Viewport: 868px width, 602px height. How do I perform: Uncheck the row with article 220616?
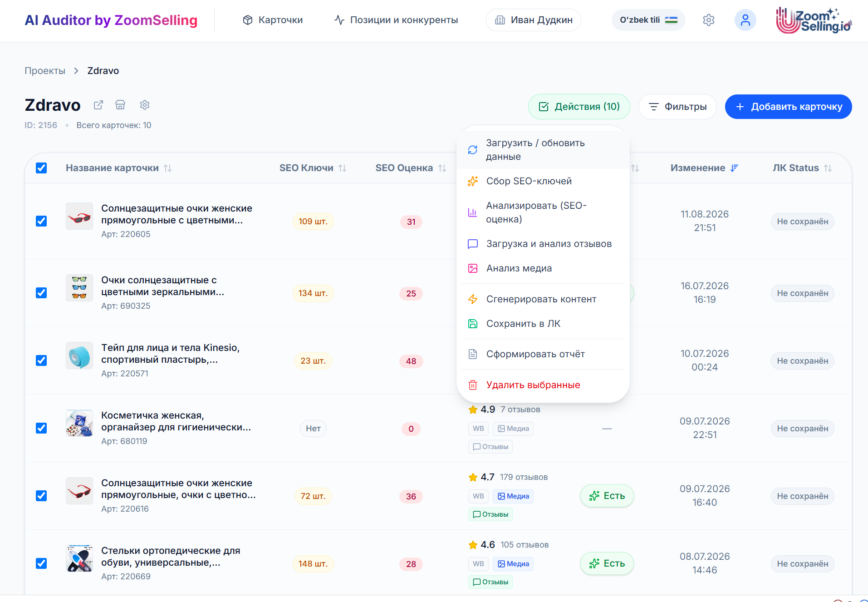[x=41, y=496]
